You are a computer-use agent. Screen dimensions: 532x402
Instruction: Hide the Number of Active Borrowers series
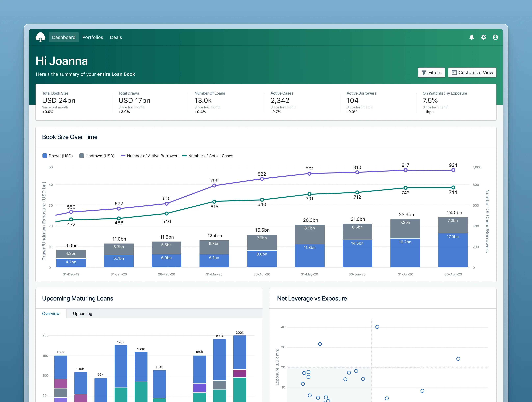tap(150, 156)
